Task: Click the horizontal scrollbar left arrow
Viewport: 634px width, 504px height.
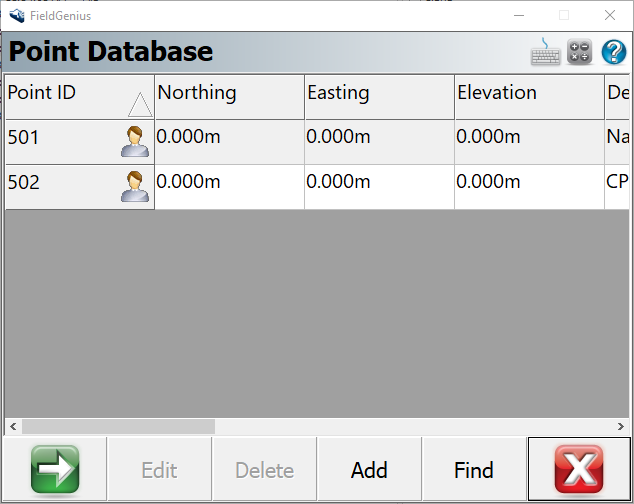Action: pos(13,426)
